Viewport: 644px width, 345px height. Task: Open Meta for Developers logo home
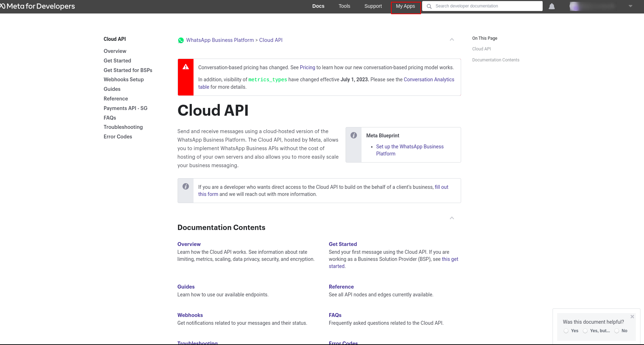pos(37,6)
